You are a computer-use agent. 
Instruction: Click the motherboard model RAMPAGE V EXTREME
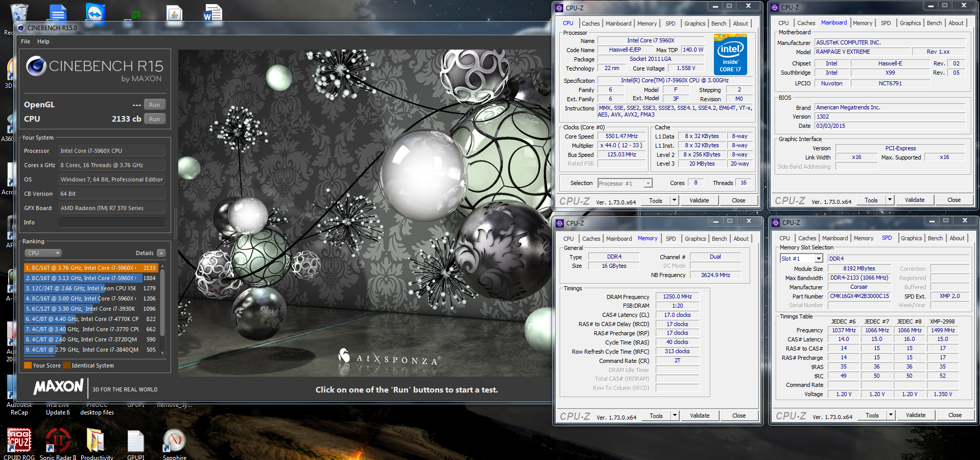(x=863, y=52)
